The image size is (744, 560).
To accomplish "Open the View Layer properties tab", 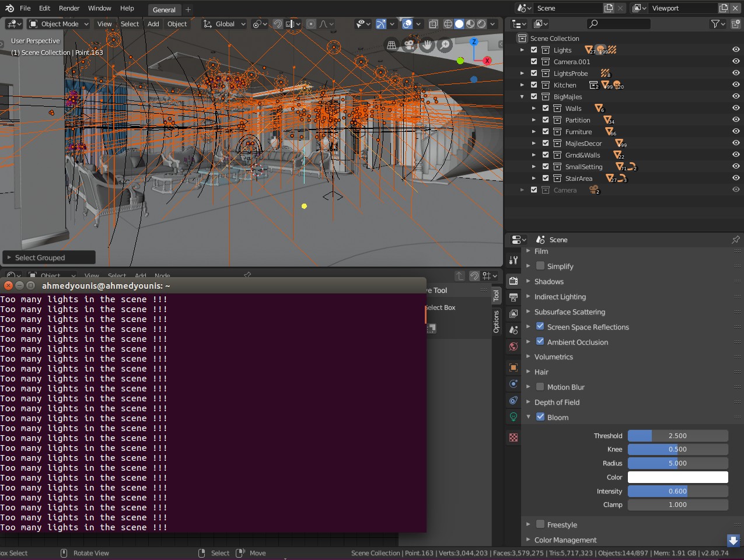I will click(514, 314).
